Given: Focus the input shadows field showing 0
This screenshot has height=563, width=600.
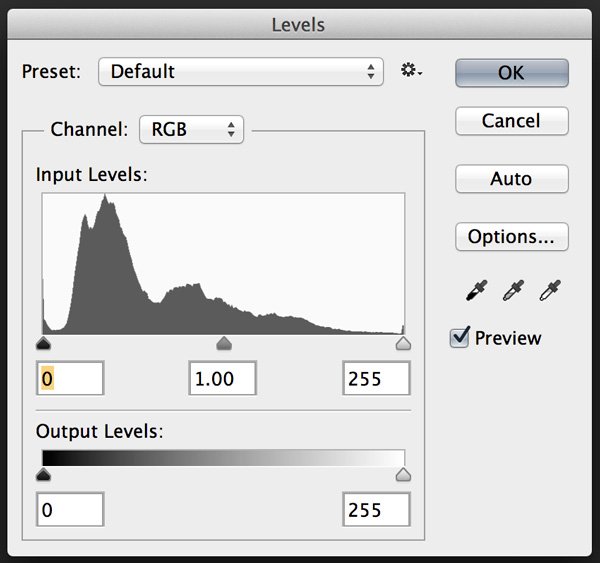Looking at the screenshot, I should [x=70, y=378].
